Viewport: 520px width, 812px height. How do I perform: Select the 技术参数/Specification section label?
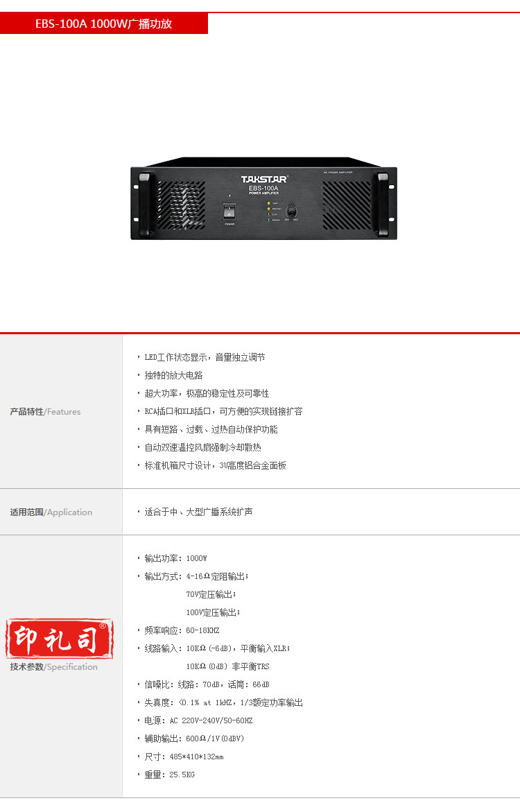point(53,667)
